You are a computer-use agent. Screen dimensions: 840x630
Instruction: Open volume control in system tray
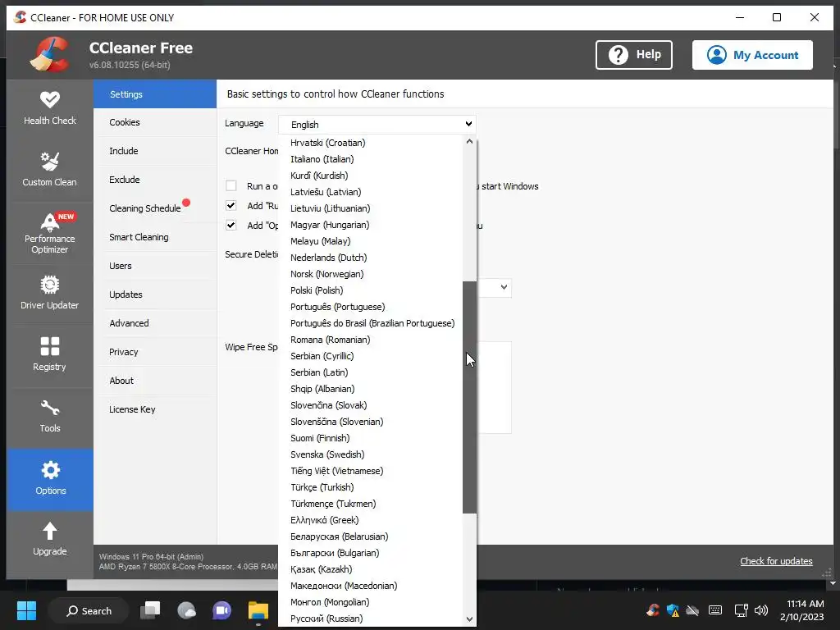(x=761, y=610)
